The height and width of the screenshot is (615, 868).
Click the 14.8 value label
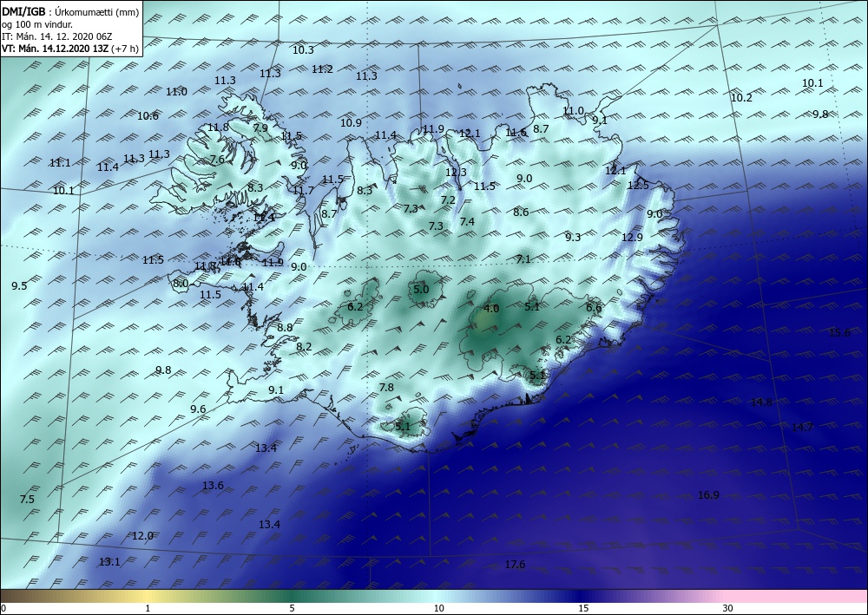[761, 402]
